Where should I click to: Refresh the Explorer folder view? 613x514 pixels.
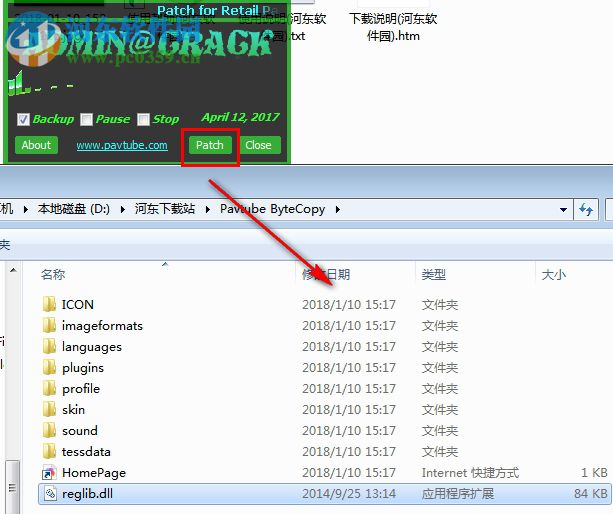click(586, 210)
